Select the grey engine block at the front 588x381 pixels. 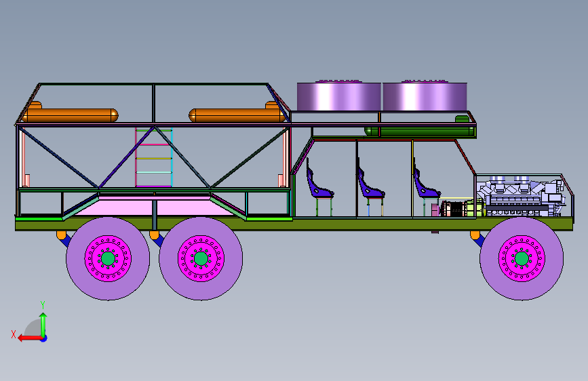click(x=522, y=196)
